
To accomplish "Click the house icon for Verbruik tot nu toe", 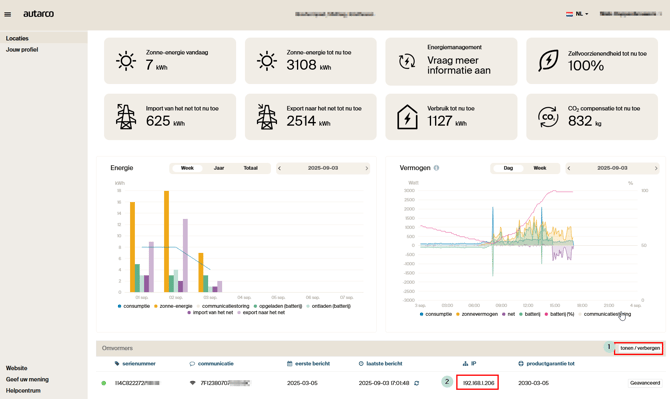I will pyautogui.click(x=407, y=117).
